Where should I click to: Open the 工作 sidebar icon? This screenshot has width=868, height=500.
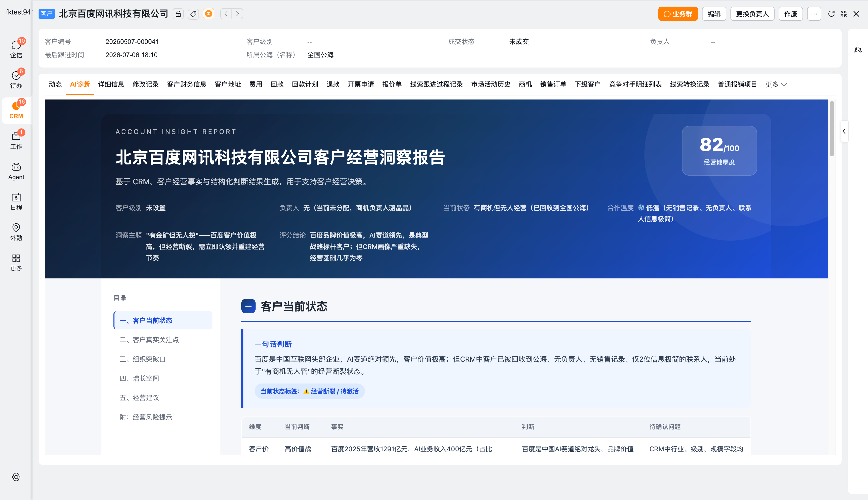click(16, 140)
